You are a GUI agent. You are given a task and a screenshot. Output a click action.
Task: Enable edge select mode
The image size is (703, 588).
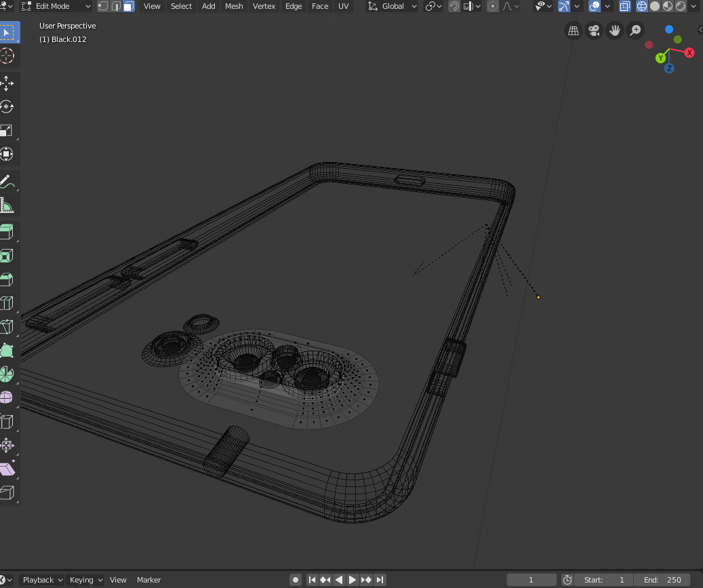115,6
